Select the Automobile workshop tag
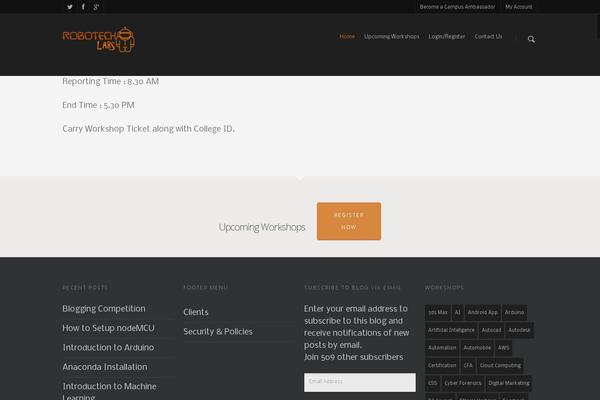Image resolution: width=600 pixels, height=400 pixels. point(477,348)
